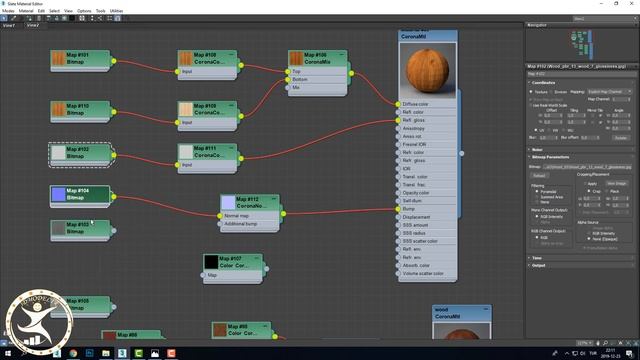Enable the Apply cropping checkbox

coord(585,184)
